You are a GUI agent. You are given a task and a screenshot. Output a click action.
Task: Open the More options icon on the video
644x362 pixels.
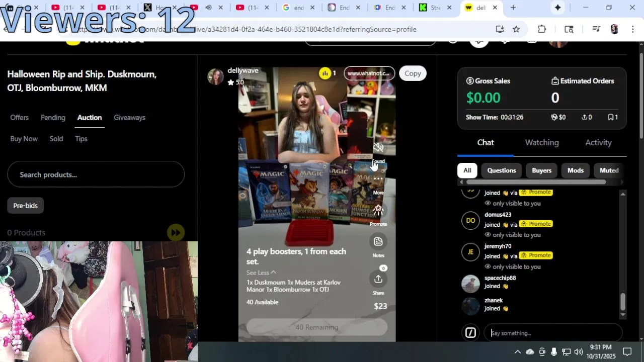(x=378, y=178)
